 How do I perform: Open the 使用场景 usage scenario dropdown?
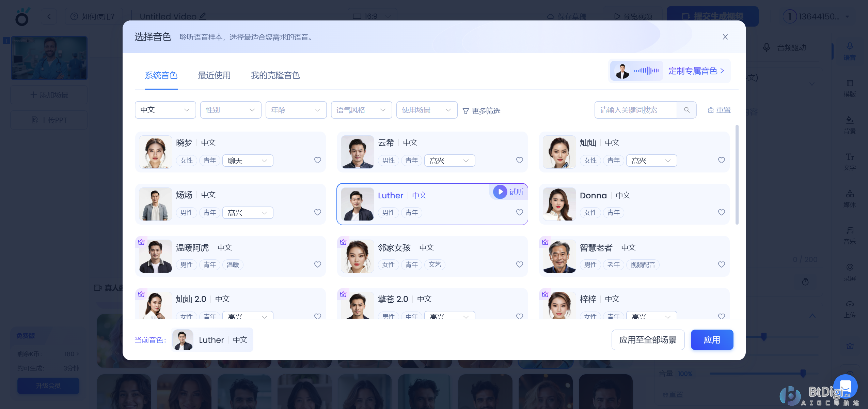pos(427,110)
